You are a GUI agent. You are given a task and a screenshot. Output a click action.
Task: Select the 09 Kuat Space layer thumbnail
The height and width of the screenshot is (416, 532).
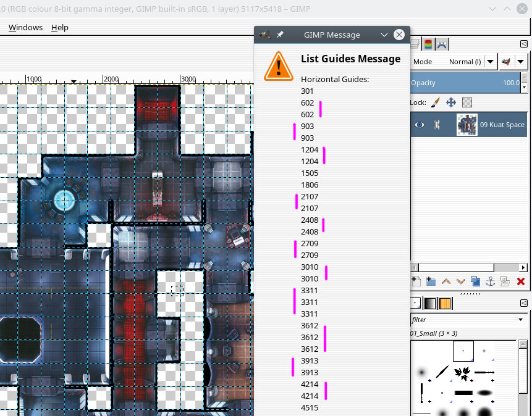pyautogui.click(x=467, y=125)
